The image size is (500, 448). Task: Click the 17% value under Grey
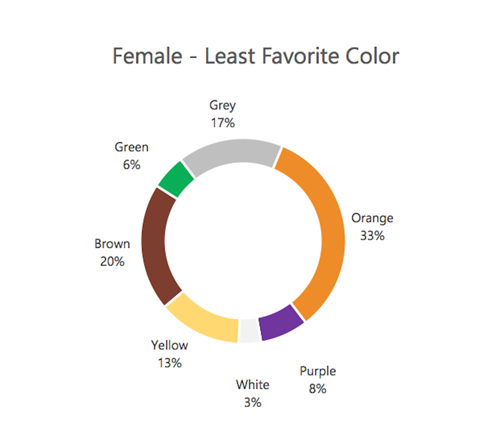[223, 123]
